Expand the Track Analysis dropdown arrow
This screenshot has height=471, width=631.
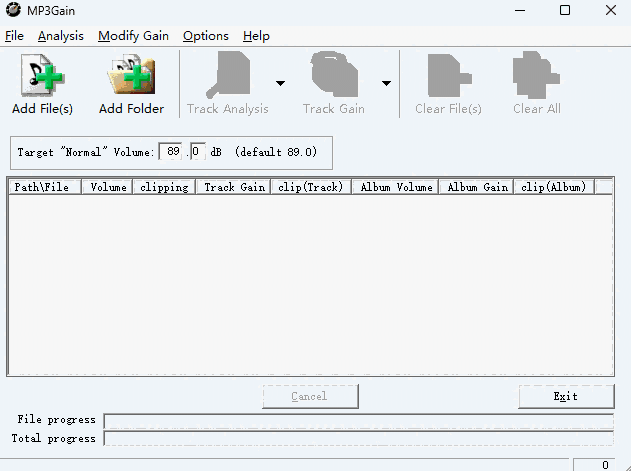click(x=280, y=83)
